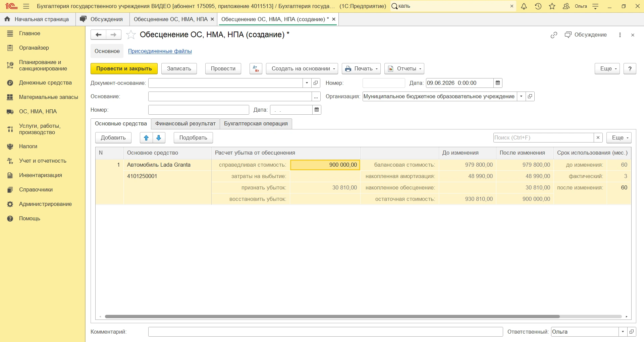Expand Создать на основании dropdown
Image resolution: width=644 pixels, height=342 pixels.
point(302,69)
